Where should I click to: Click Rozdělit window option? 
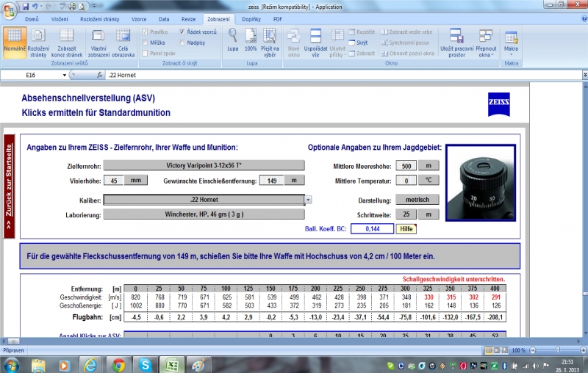pos(362,32)
